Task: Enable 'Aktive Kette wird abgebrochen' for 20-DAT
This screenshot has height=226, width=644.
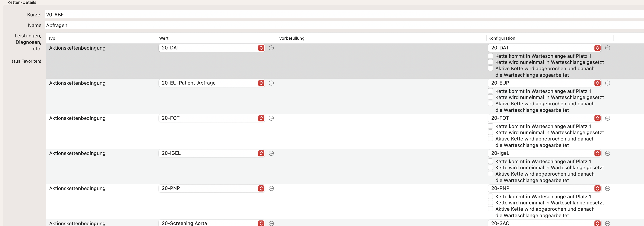Action: point(490,68)
